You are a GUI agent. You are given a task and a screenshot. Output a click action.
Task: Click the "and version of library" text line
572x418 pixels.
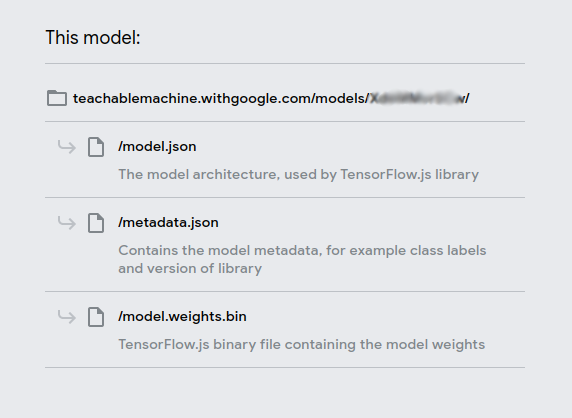tap(190, 269)
